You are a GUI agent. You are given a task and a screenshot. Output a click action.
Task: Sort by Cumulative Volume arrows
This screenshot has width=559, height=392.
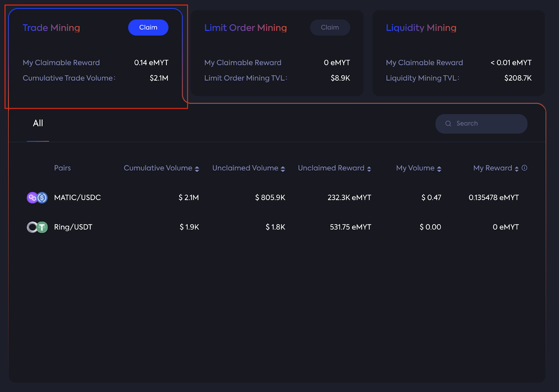click(197, 169)
